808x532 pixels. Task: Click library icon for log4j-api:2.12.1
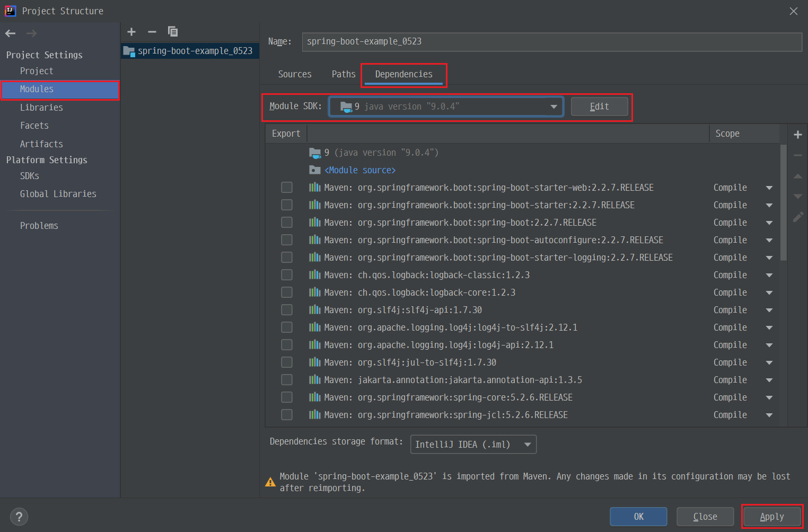pos(315,344)
